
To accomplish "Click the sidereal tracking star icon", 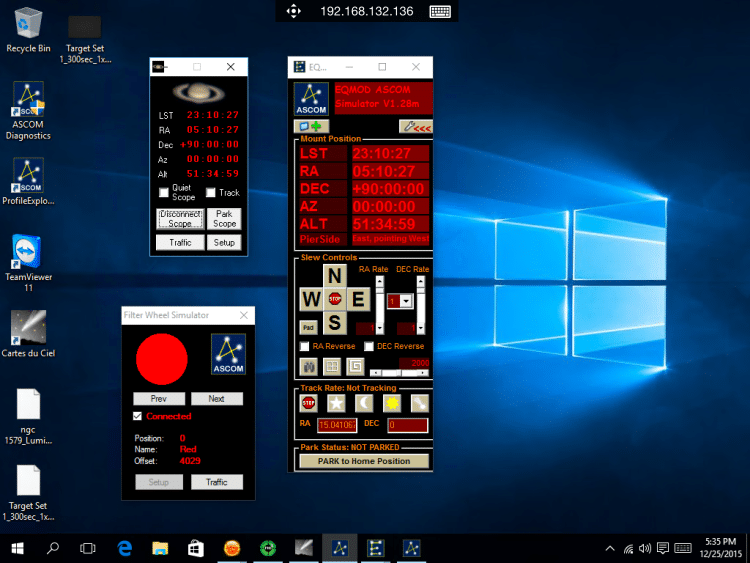I will [x=336, y=403].
